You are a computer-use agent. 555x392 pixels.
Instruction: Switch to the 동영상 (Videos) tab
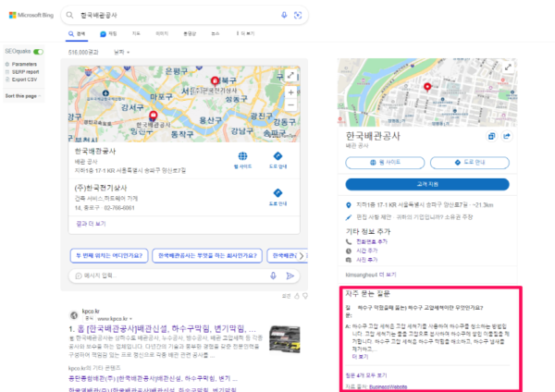coord(190,33)
